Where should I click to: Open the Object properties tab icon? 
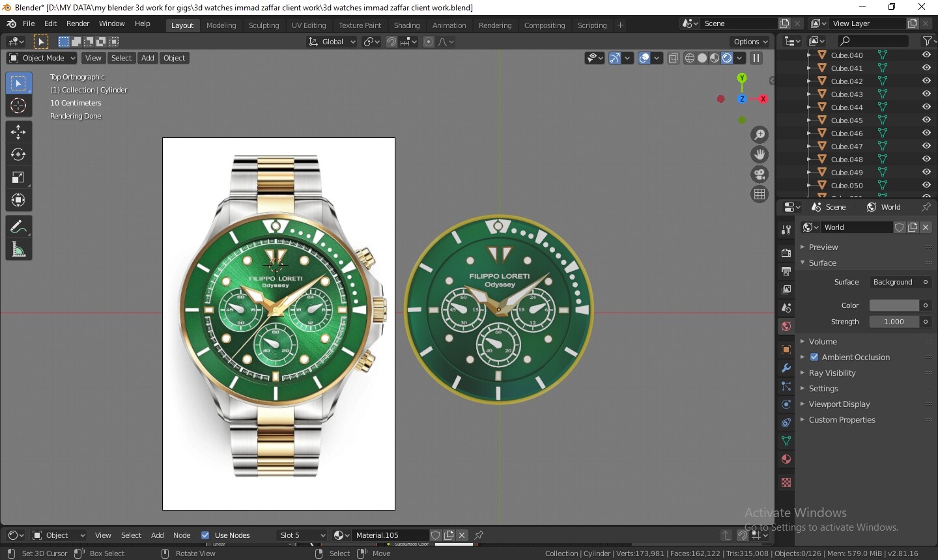tap(786, 350)
